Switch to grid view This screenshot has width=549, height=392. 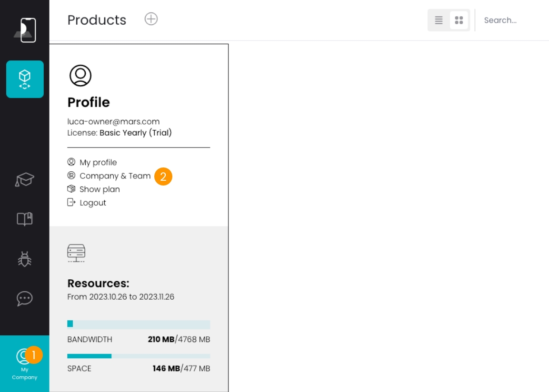coord(459,20)
